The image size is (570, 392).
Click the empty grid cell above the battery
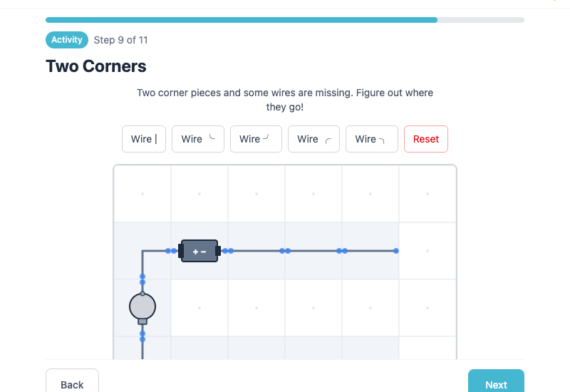tap(199, 194)
